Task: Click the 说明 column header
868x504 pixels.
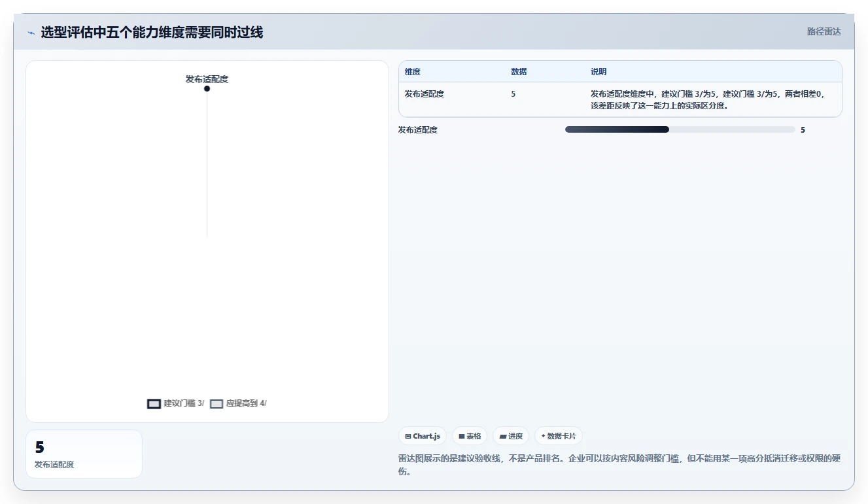Action: point(599,72)
